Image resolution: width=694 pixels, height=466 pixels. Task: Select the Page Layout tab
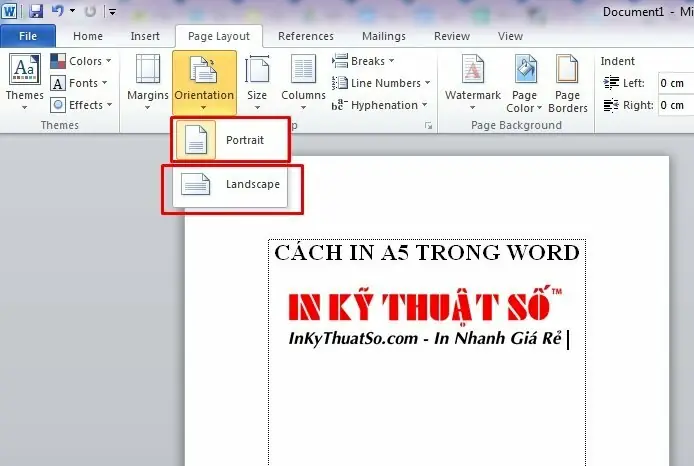pos(219,36)
